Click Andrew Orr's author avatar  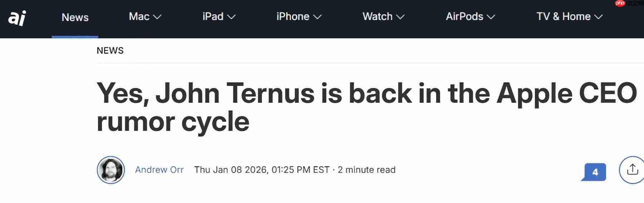click(111, 170)
